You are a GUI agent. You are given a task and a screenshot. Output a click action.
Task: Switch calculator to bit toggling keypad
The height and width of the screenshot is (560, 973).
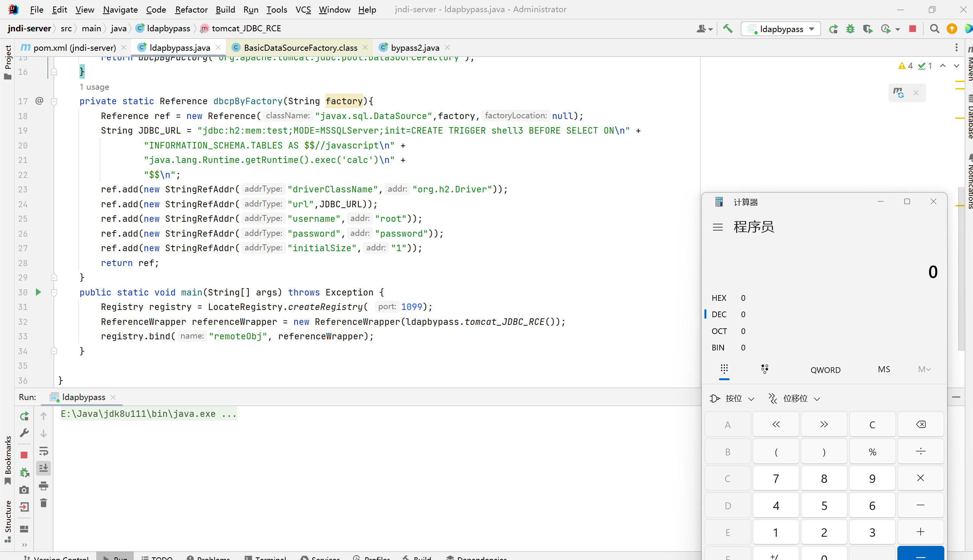tap(765, 369)
